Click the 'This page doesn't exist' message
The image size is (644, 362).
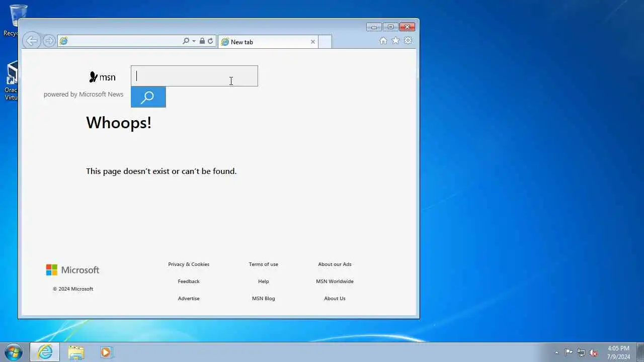click(x=161, y=171)
